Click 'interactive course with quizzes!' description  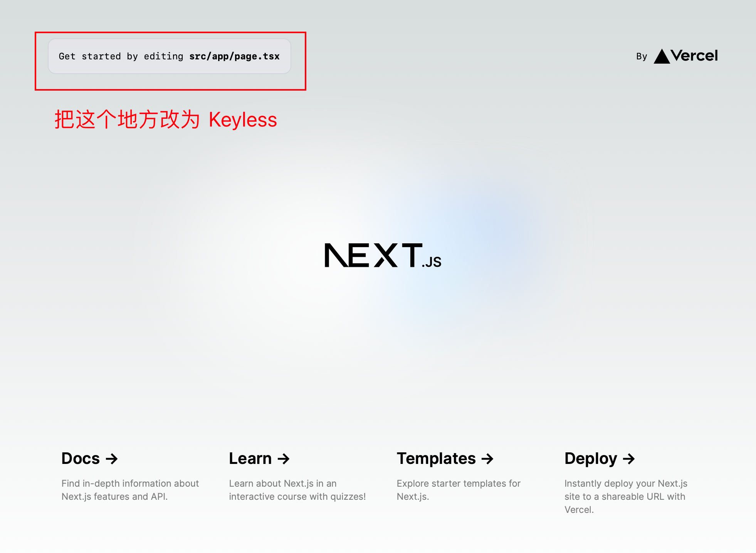click(x=297, y=497)
